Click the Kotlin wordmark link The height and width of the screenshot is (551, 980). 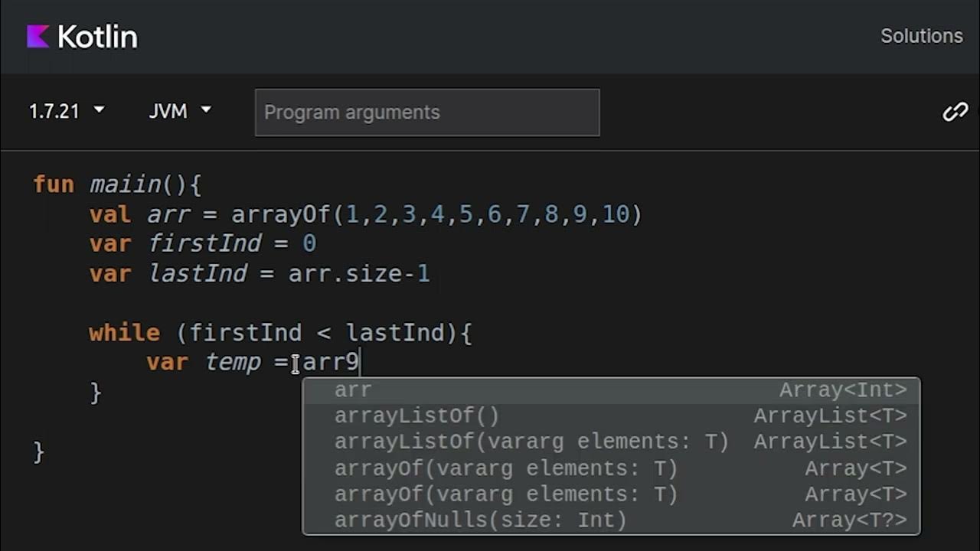97,37
